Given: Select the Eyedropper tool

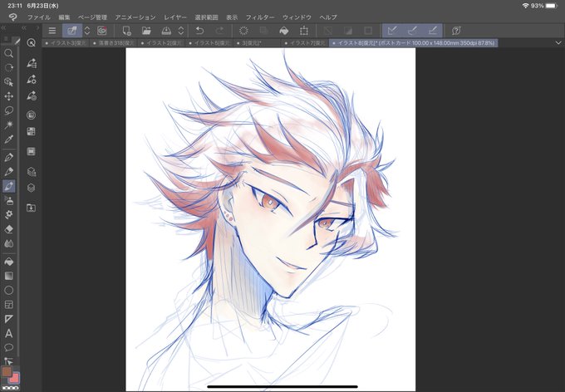Looking at the screenshot, I should click(8, 139).
